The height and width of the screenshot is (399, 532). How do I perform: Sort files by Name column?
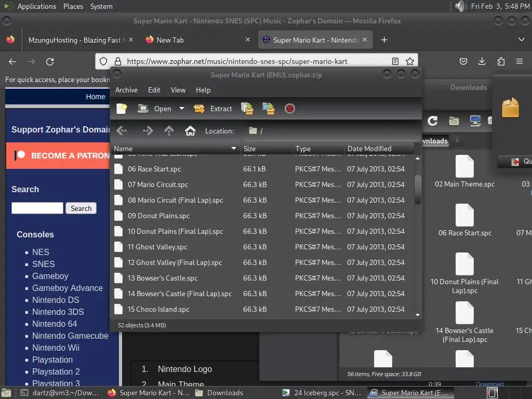[x=176, y=149]
